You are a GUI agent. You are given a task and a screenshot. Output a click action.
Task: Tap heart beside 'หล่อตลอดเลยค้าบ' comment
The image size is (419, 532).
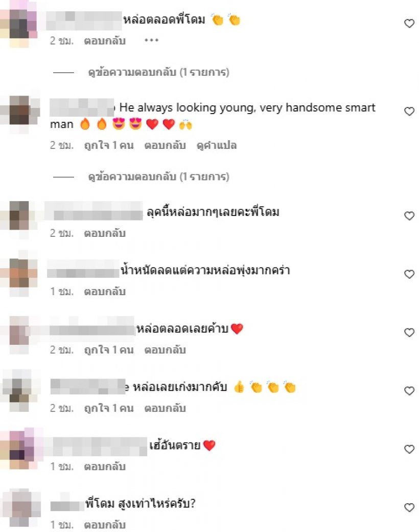pyautogui.click(x=409, y=332)
